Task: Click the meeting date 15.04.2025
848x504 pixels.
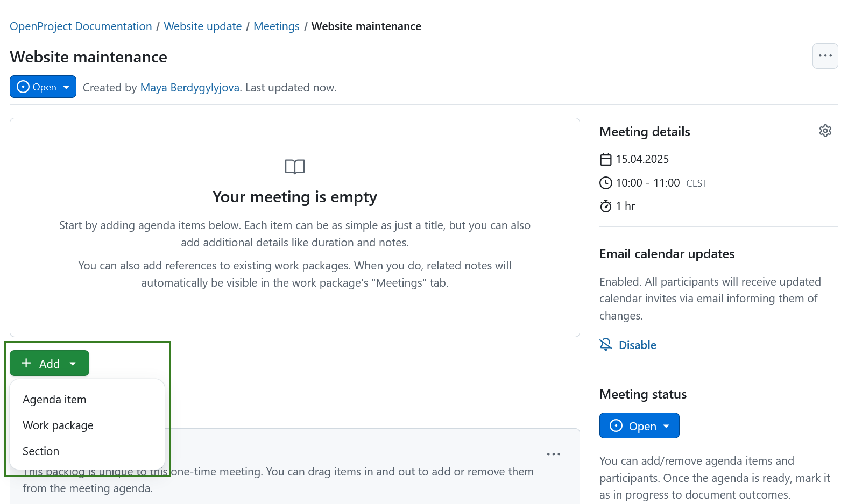Action: point(642,159)
